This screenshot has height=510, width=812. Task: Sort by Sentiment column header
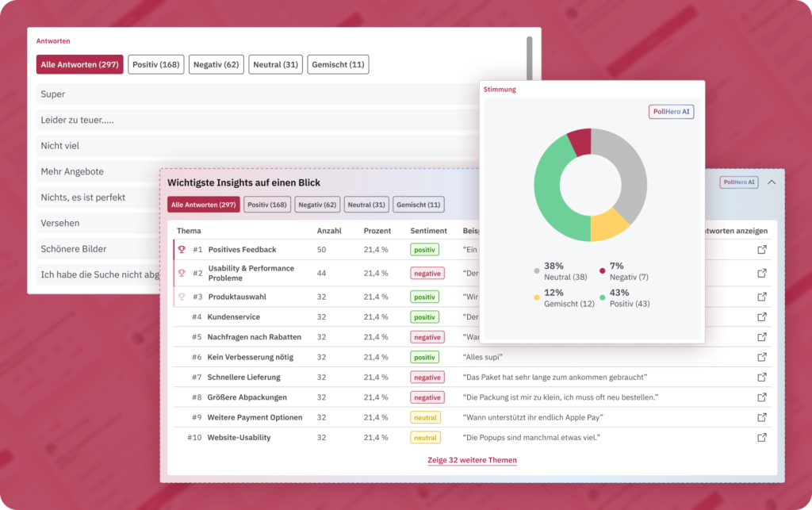428,231
